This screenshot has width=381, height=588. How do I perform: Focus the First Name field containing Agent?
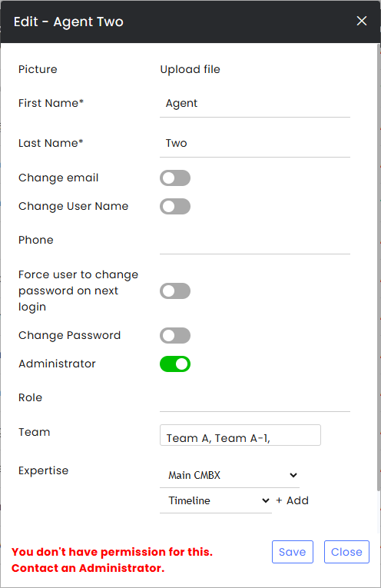click(x=255, y=104)
